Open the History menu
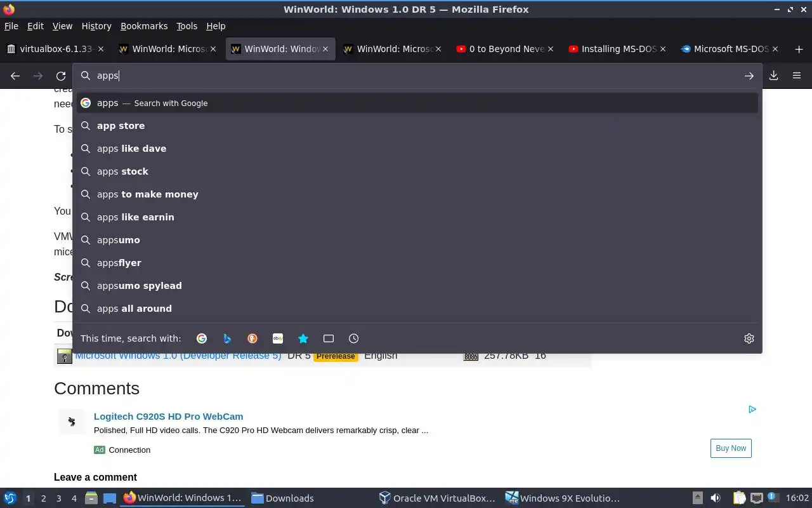The image size is (812, 508). [96, 26]
